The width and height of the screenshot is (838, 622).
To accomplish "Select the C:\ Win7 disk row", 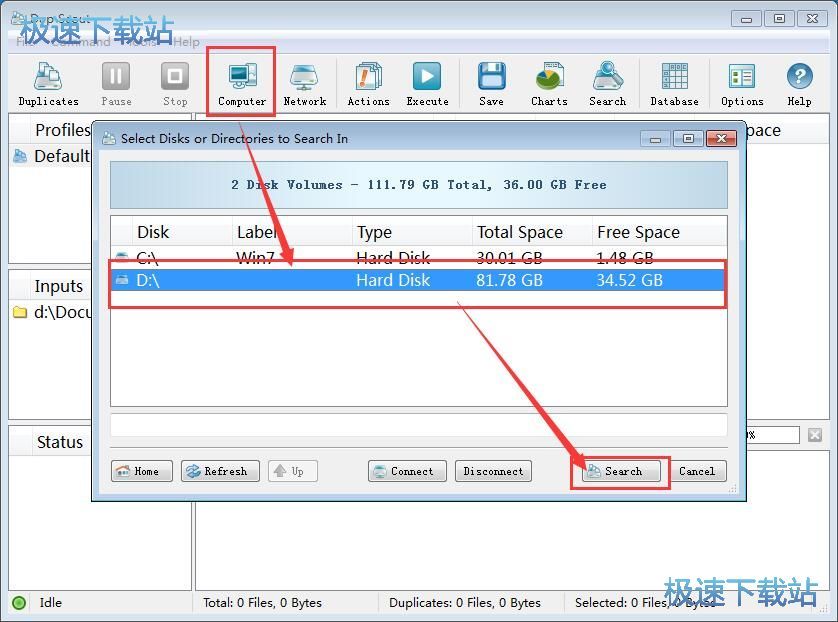I will [418, 258].
